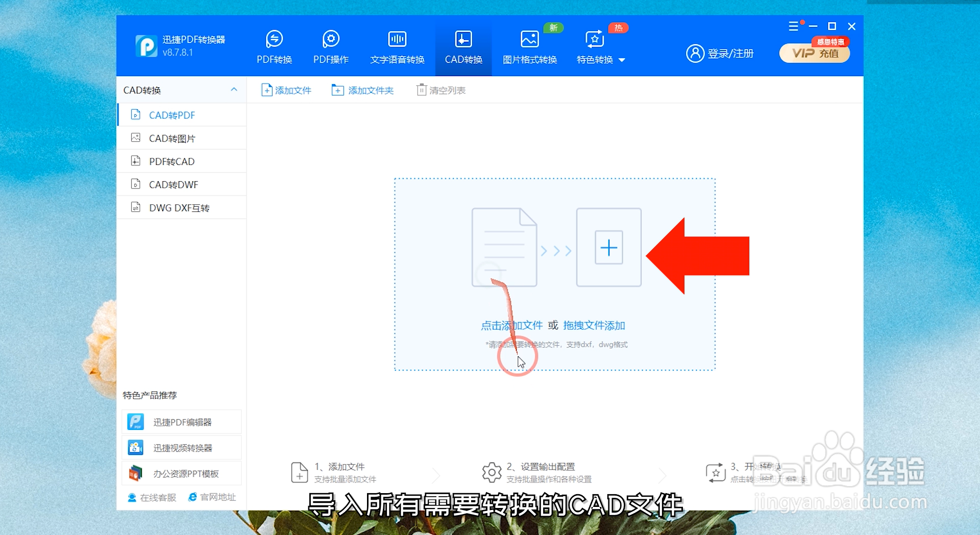Open 登录/注册 login link
Image resolution: width=980 pixels, height=535 pixels.
730,54
